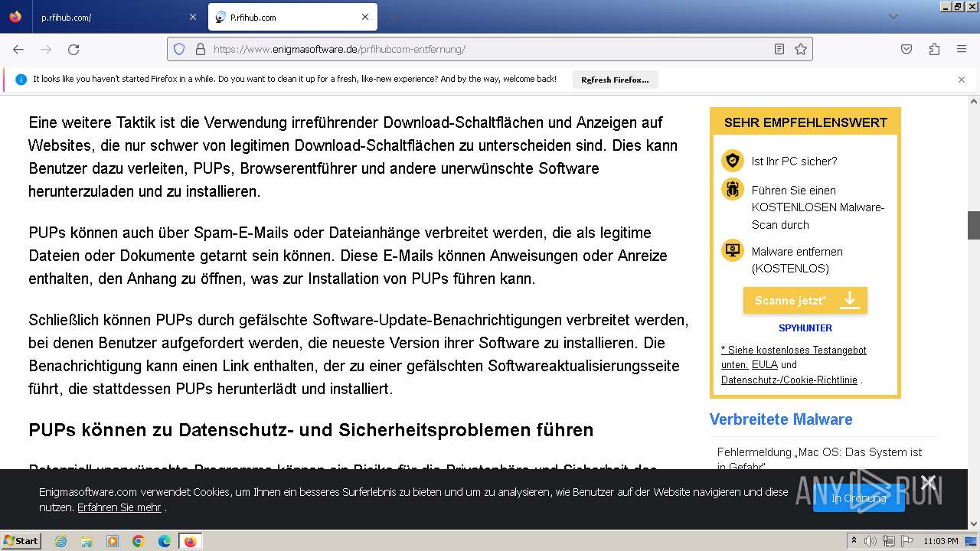Click heading 'PUPs können zu Datenschutz- und Sicherheitsproblemen führen'
The height and width of the screenshot is (551, 980).
[311, 430]
